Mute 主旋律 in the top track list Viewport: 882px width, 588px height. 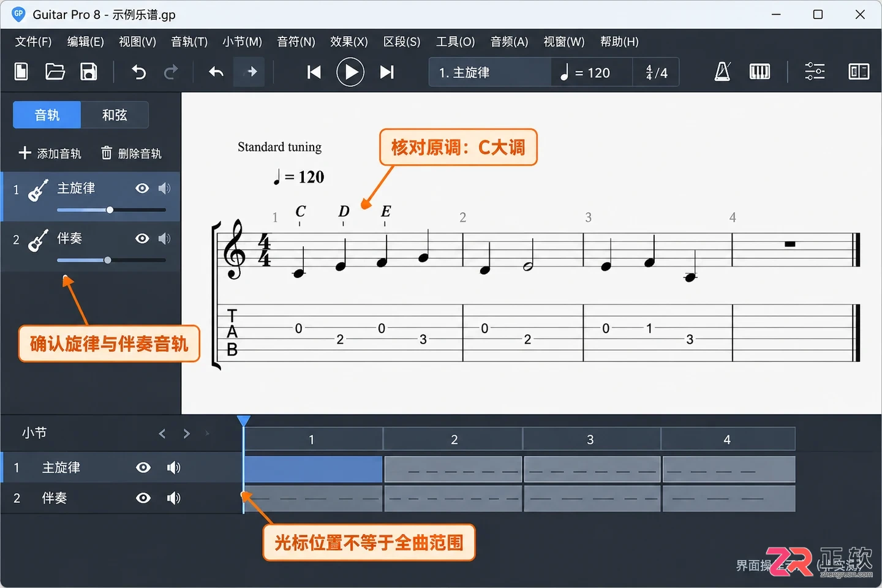(x=164, y=188)
